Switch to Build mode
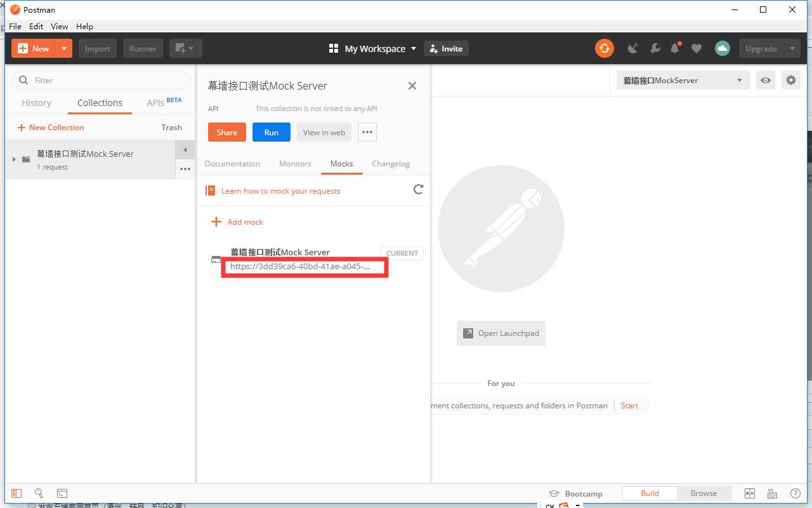812x508 pixels. pyautogui.click(x=650, y=493)
